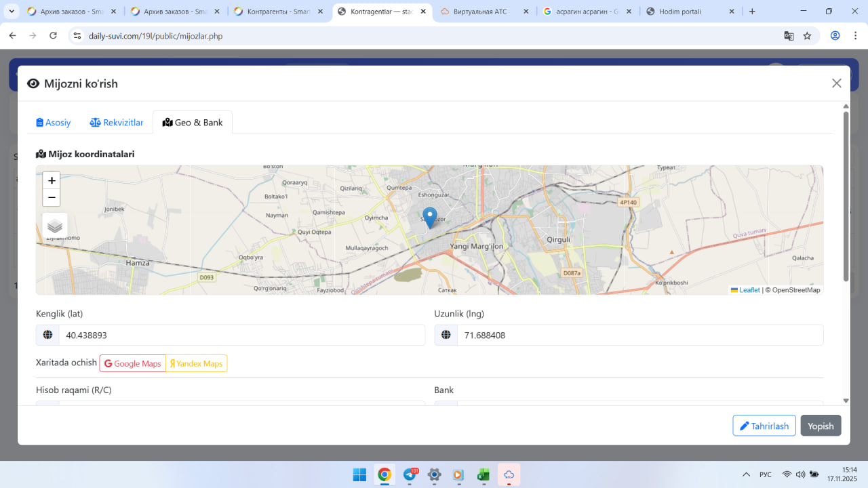The image size is (868, 488).
Task: Switch to the Rekvizitlar tab
Action: [117, 123]
